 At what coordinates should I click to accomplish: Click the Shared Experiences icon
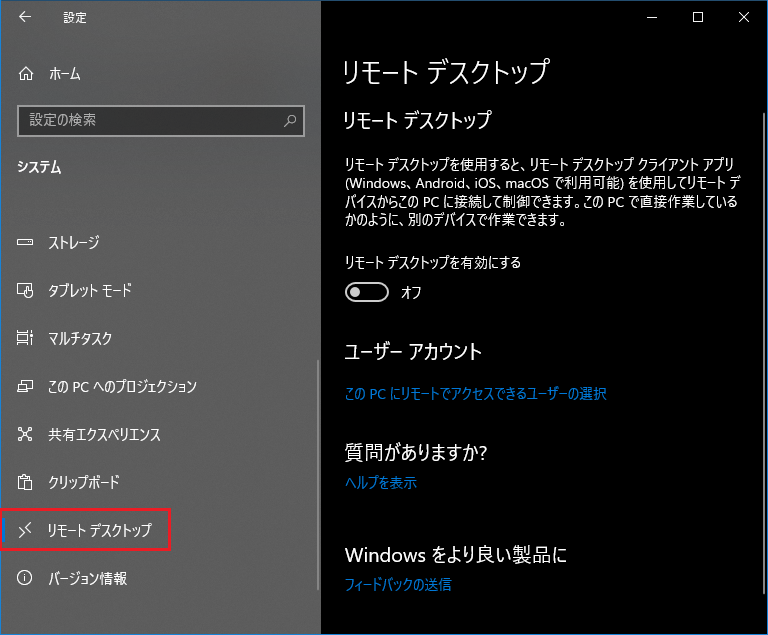click(27, 435)
